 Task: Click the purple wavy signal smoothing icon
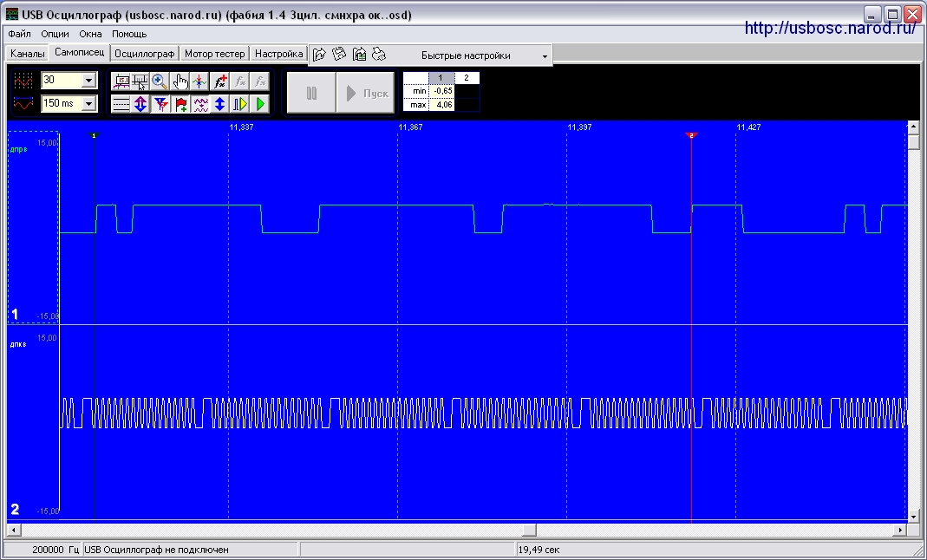pos(199,104)
